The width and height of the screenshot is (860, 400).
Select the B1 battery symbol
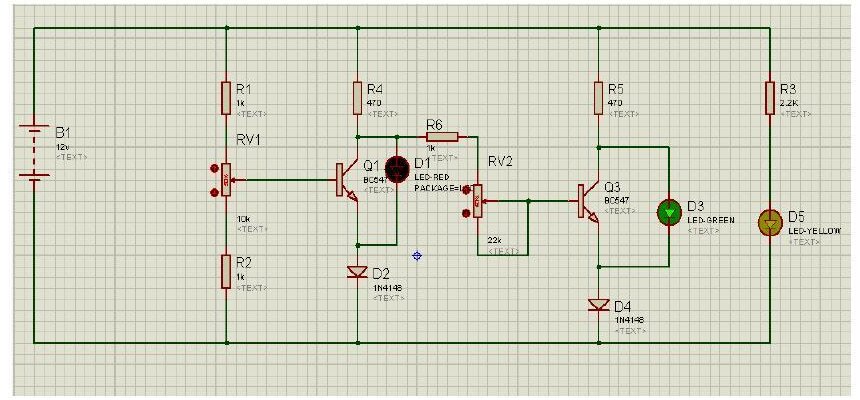(34, 152)
